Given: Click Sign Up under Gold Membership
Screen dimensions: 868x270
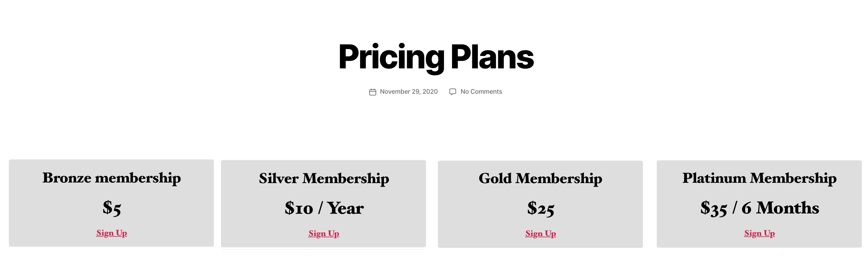Looking at the screenshot, I should 540,233.
